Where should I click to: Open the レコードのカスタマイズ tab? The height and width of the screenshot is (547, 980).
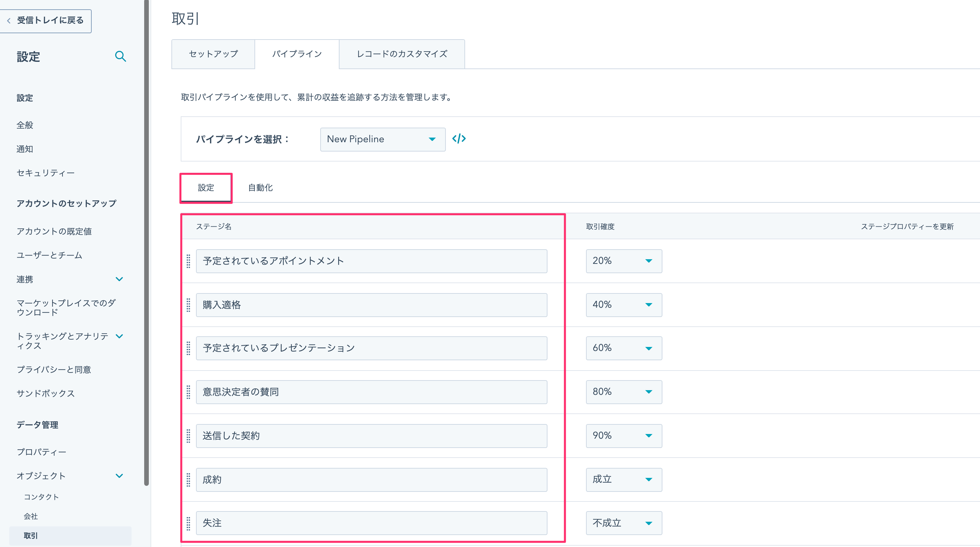pyautogui.click(x=402, y=54)
